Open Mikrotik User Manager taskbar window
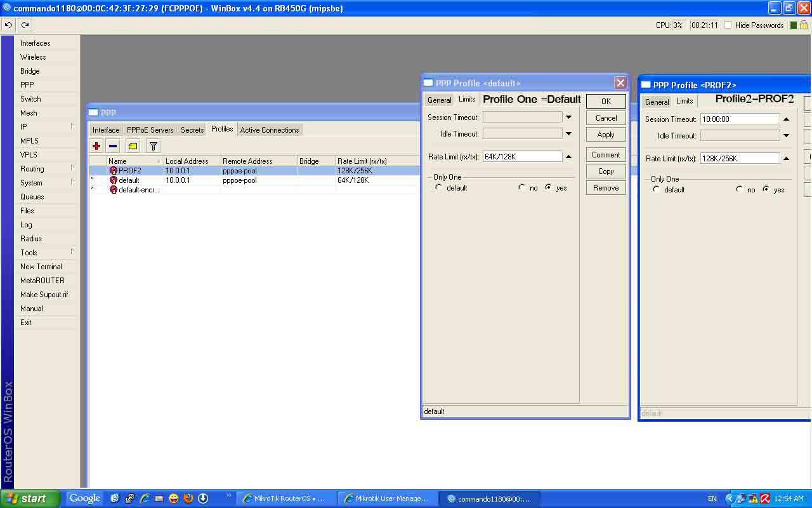The width and height of the screenshot is (812, 508). point(387,498)
